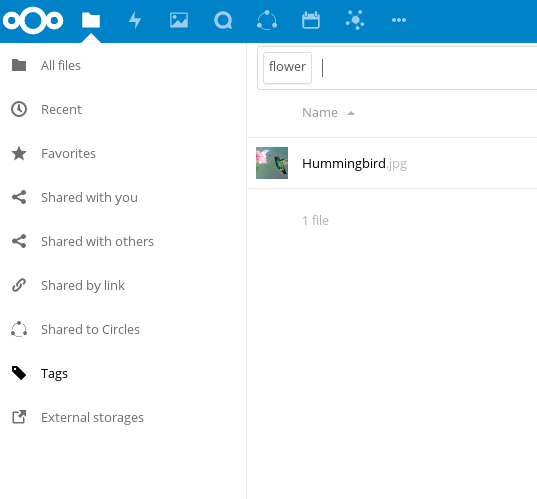
Task: Open the Calendar app icon
Action: (311, 20)
